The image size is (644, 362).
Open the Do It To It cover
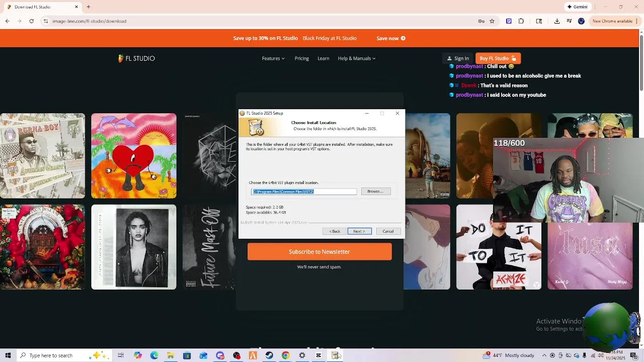point(499,247)
